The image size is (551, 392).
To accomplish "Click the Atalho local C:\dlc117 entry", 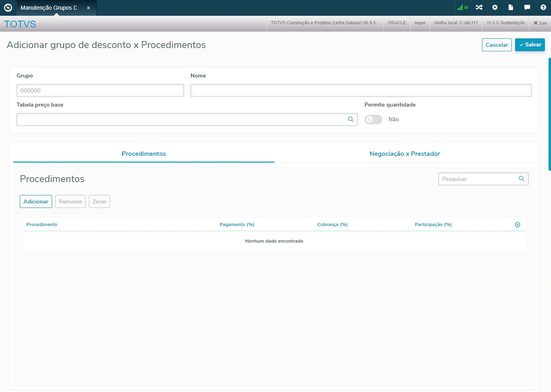I will coord(456,23).
